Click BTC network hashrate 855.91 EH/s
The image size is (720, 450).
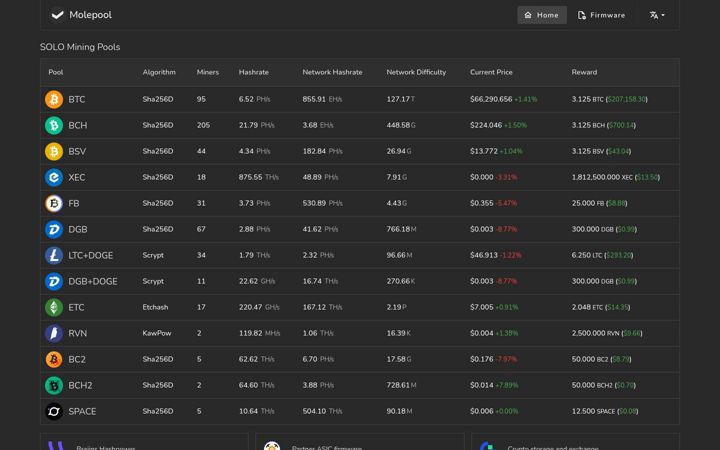(322, 99)
